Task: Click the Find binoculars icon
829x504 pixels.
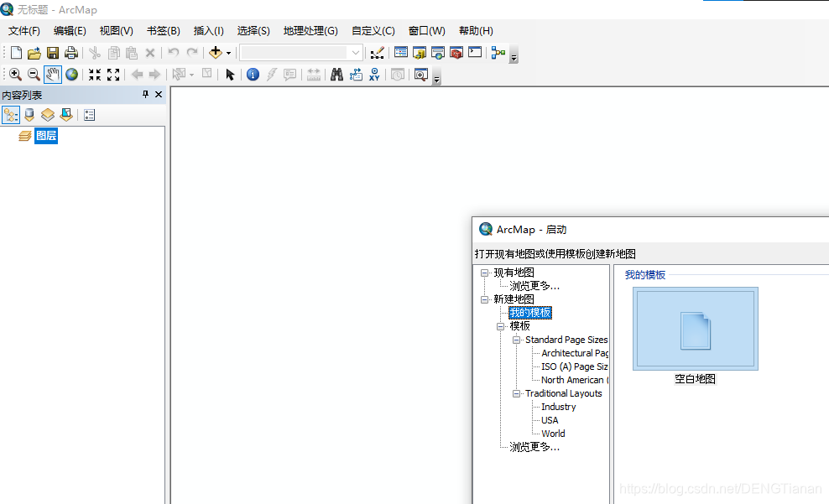Action: click(336, 75)
